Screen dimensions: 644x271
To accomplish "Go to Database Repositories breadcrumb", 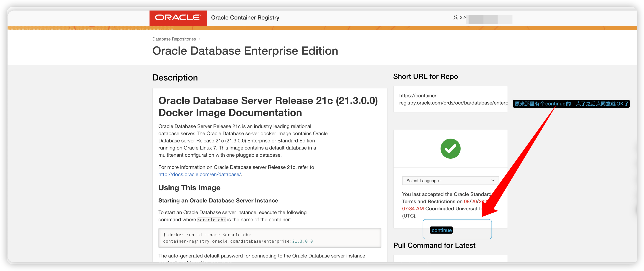I will [174, 39].
